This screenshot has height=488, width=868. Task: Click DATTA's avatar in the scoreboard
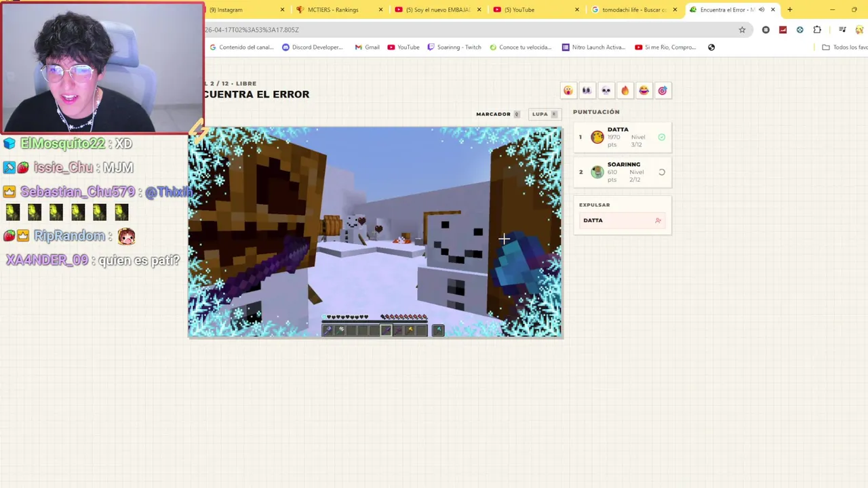(x=597, y=137)
